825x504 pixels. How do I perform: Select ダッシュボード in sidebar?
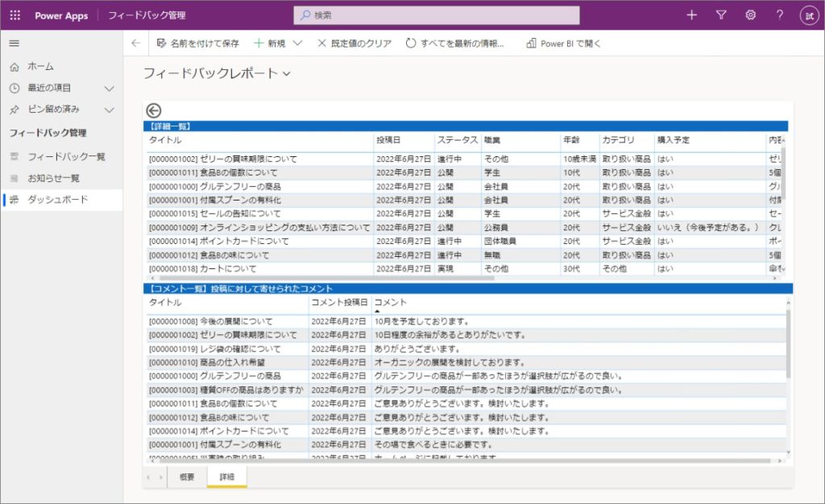(58, 200)
